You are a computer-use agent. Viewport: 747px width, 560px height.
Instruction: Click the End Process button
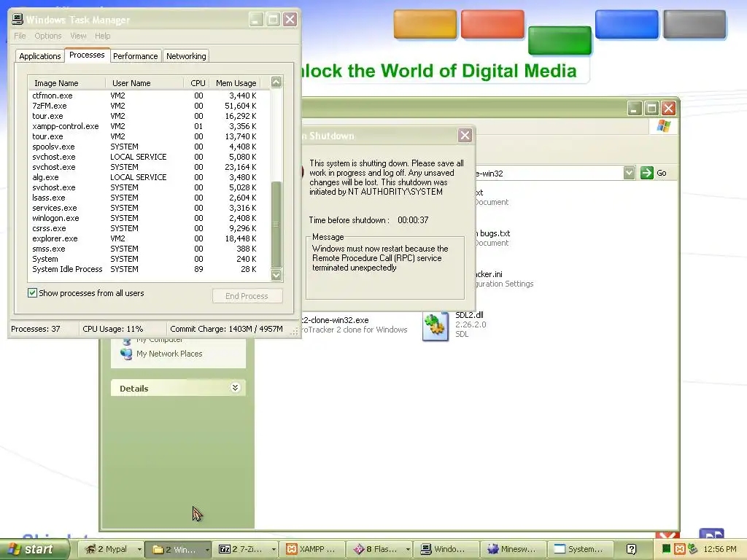click(247, 296)
